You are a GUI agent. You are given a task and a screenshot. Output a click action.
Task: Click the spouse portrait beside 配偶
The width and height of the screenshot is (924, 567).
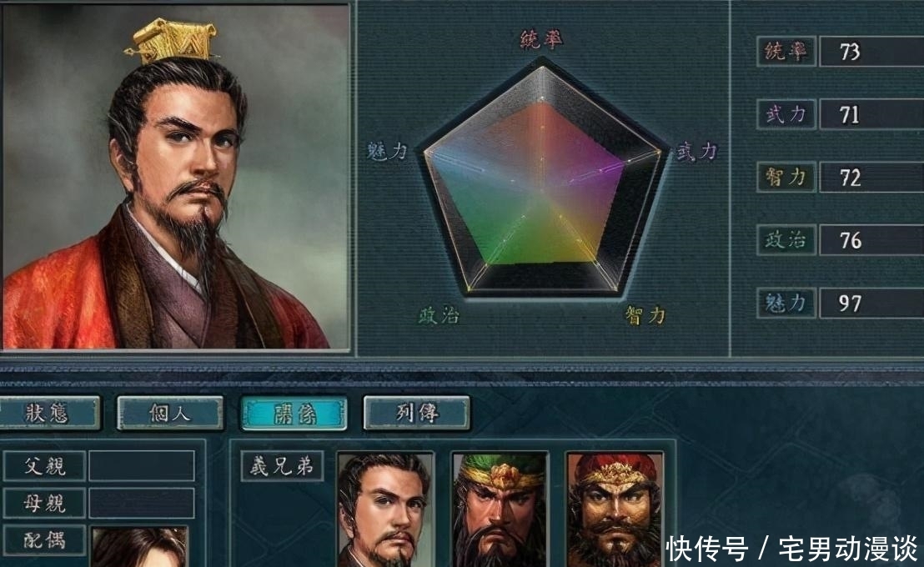click(x=139, y=547)
